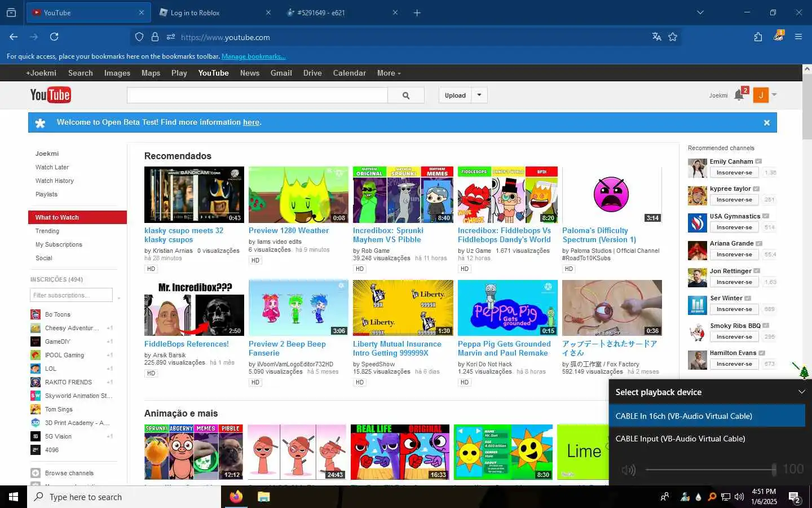Open the Windows notification center

pyautogui.click(x=794, y=497)
